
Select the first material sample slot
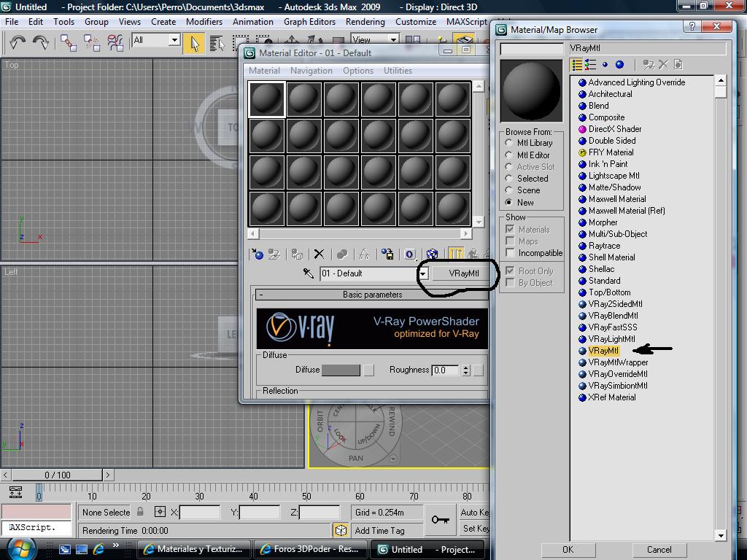[x=266, y=99]
